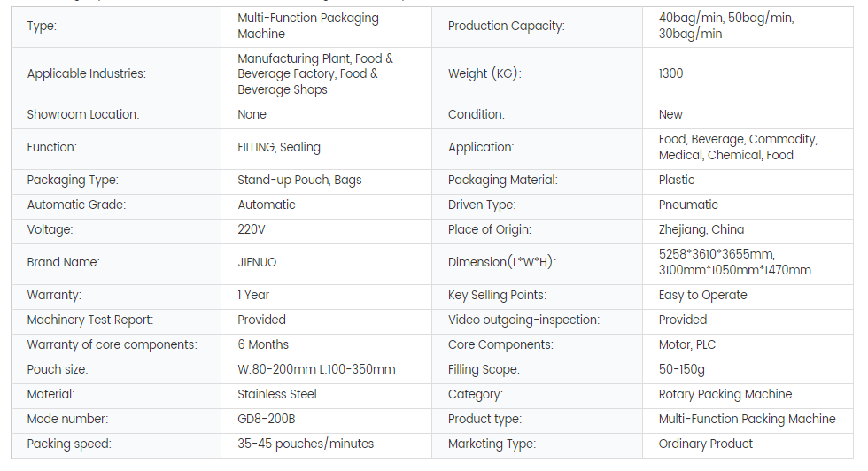868x471 pixels.
Task: Click the 'Machinery Test Report:' label
Action: [89, 320]
